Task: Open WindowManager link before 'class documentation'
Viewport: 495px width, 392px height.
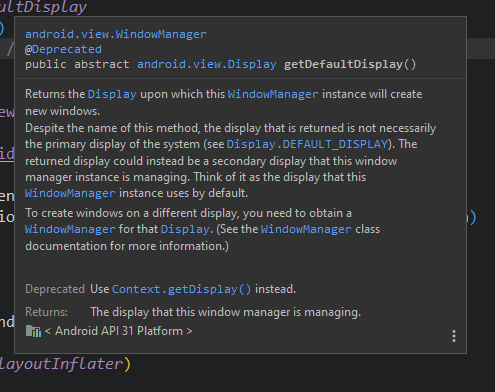Action: (x=306, y=229)
